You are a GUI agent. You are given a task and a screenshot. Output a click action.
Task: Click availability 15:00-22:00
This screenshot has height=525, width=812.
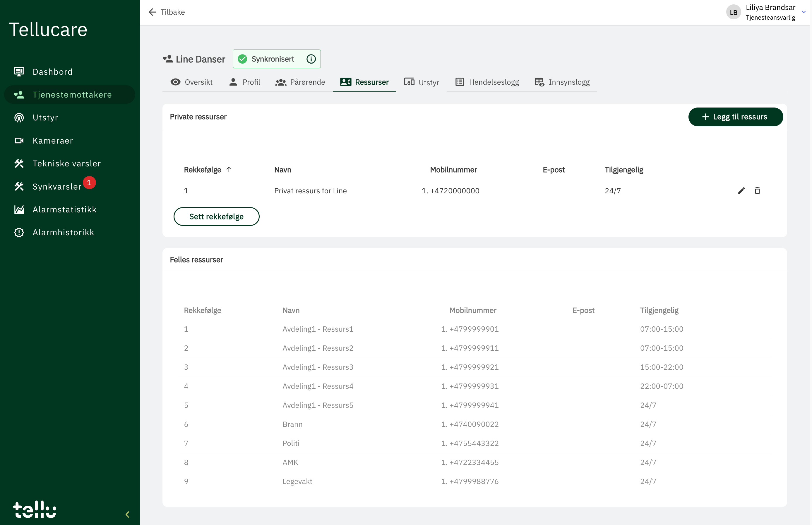(662, 367)
